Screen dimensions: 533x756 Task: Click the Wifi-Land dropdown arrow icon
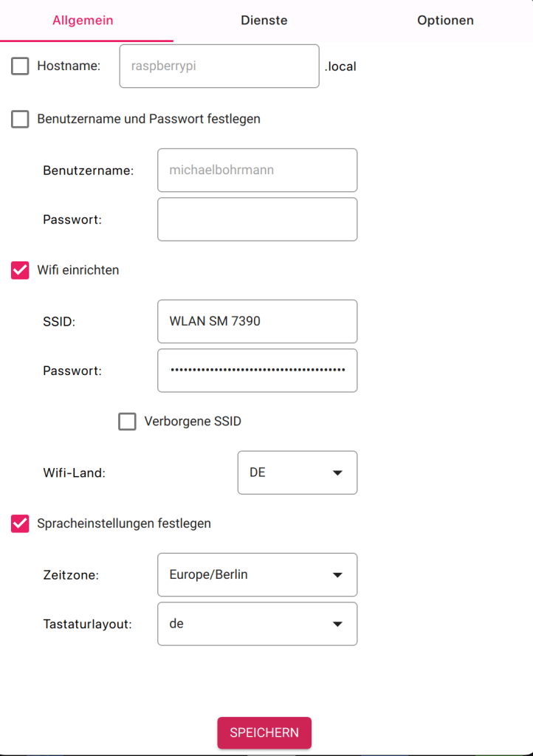[x=337, y=473]
